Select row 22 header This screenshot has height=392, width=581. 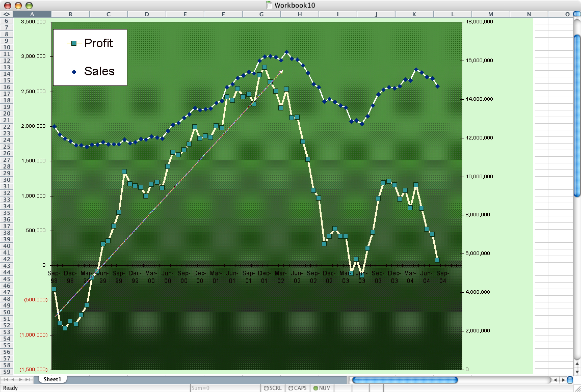pos(6,127)
